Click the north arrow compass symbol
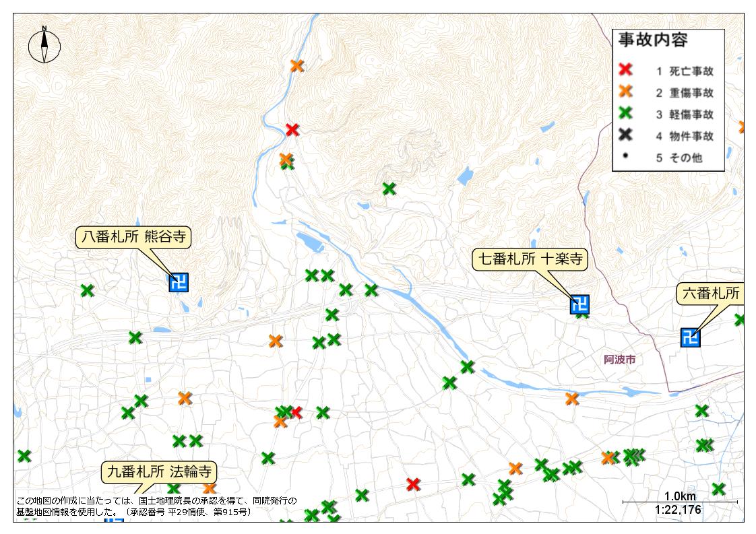The image size is (756, 534). [44, 45]
